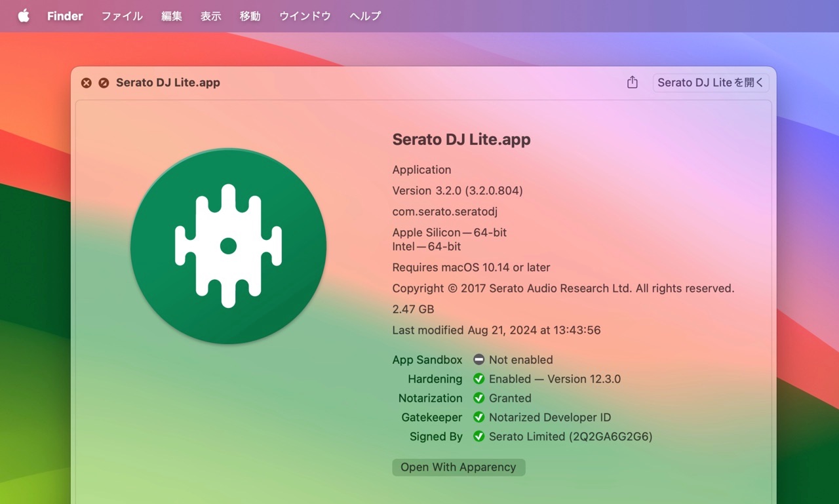839x504 pixels.
Task: Open the 編集 menu
Action: click(172, 16)
